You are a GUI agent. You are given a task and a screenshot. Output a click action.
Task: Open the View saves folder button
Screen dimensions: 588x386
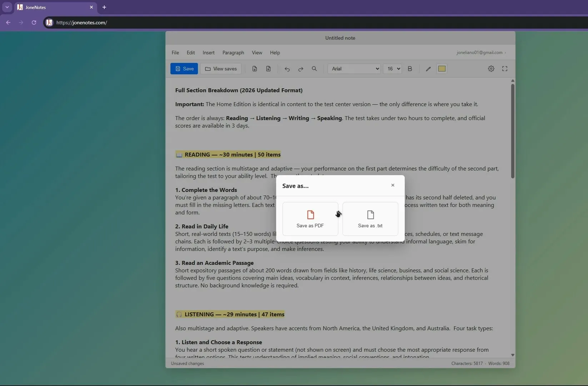coord(221,69)
